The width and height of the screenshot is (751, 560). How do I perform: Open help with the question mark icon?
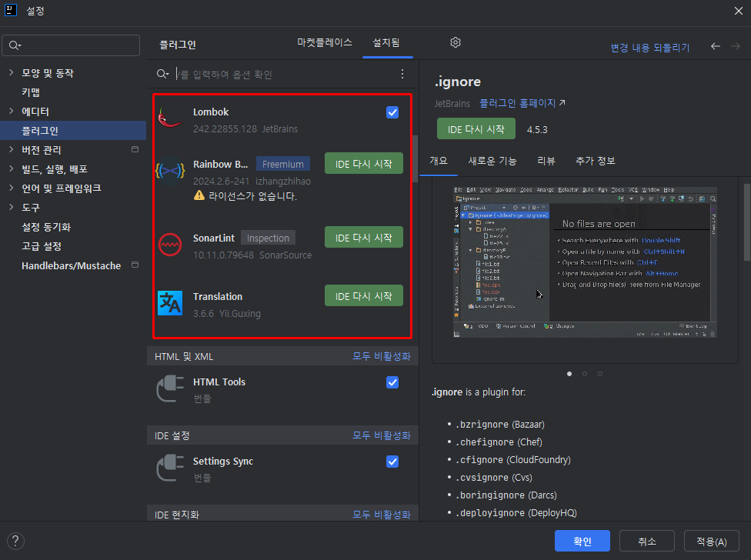(x=15, y=541)
